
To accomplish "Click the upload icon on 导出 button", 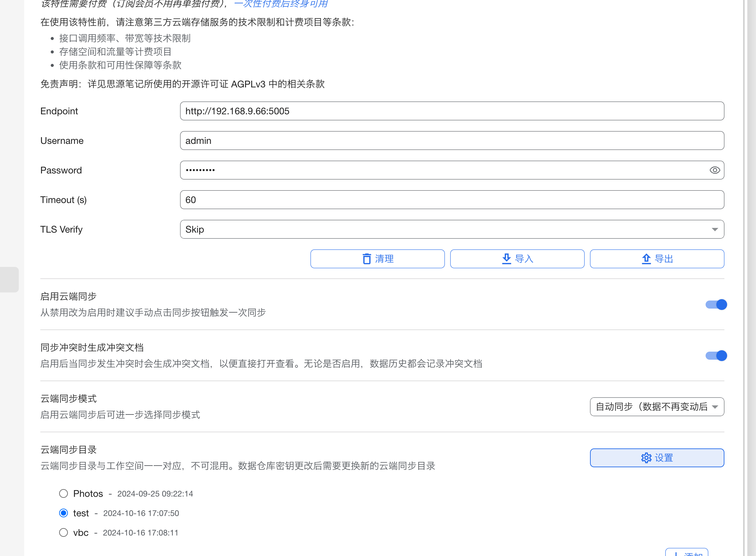I will [646, 259].
